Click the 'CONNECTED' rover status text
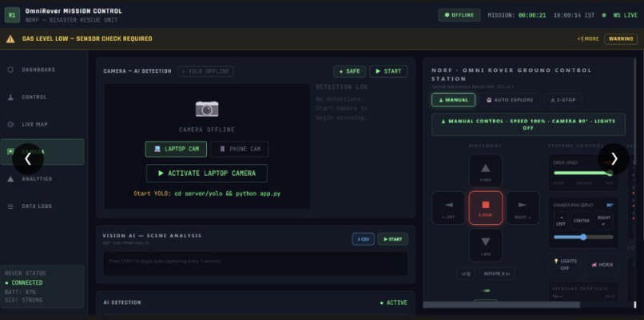 click(26, 282)
